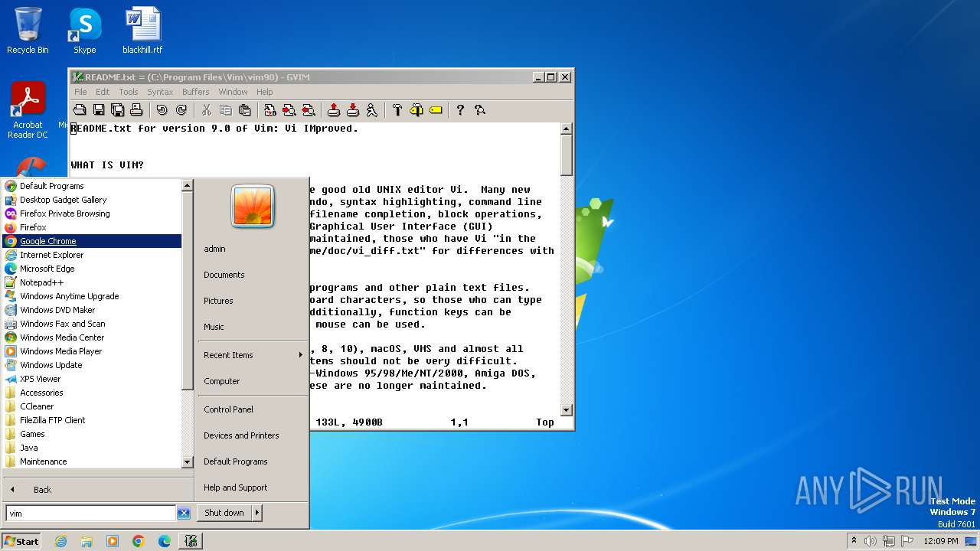Click the Open file toolbar icon in GVIM
The image size is (980, 551).
pos(80,110)
